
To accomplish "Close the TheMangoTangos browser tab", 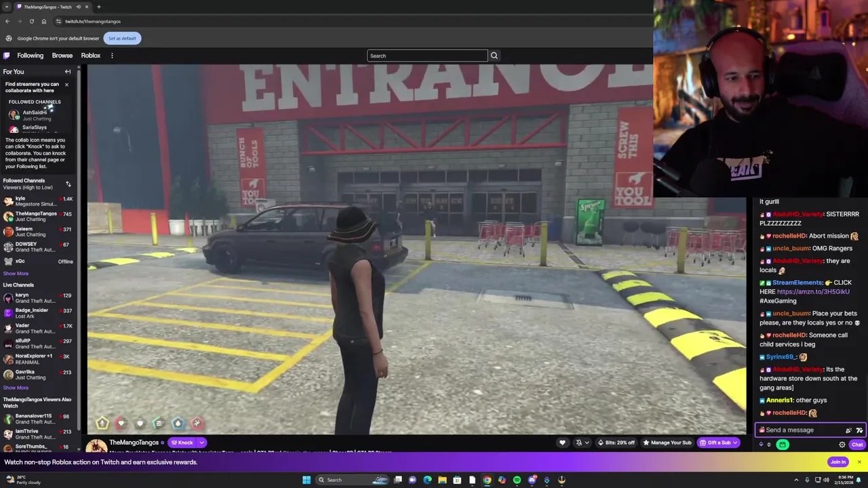I will [x=87, y=7].
